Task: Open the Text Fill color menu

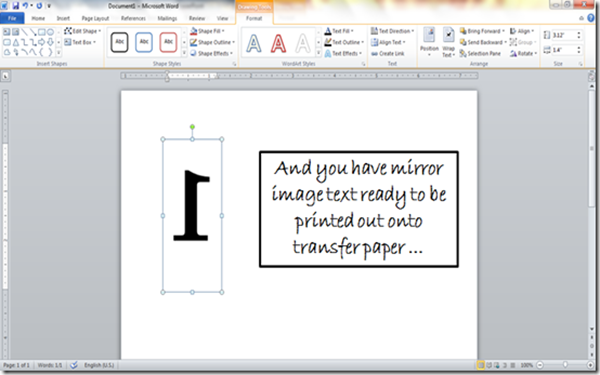Action: [x=339, y=31]
